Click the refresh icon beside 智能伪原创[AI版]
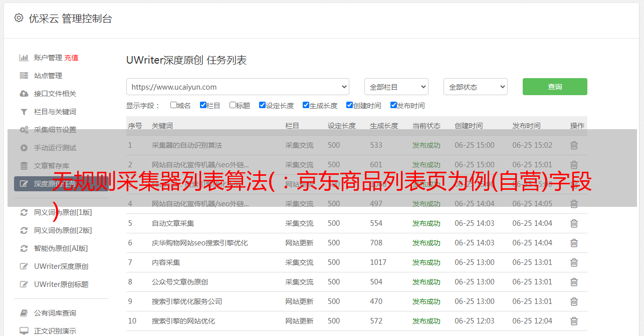 [24, 248]
